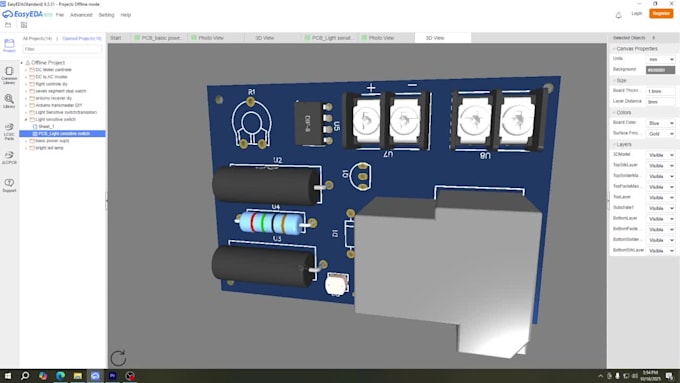Image resolution: width=680 pixels, height=383 pixels.
Task: Open Windows taskbar search
Action: click(25, 376)
